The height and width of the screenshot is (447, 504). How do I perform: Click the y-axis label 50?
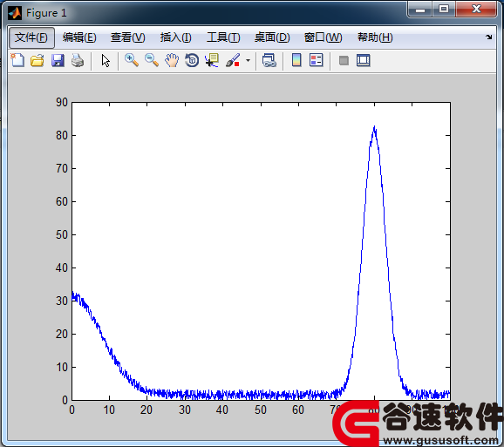pos(62,234)
